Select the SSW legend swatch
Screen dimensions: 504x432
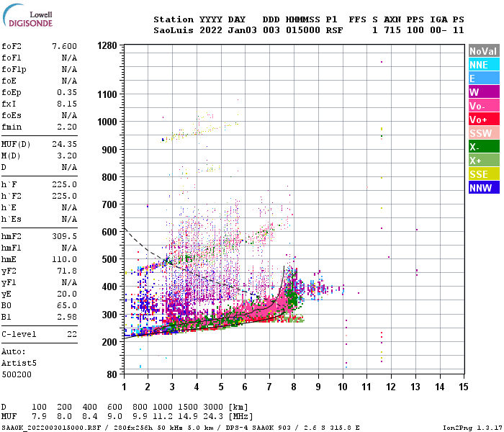[484, 133]
